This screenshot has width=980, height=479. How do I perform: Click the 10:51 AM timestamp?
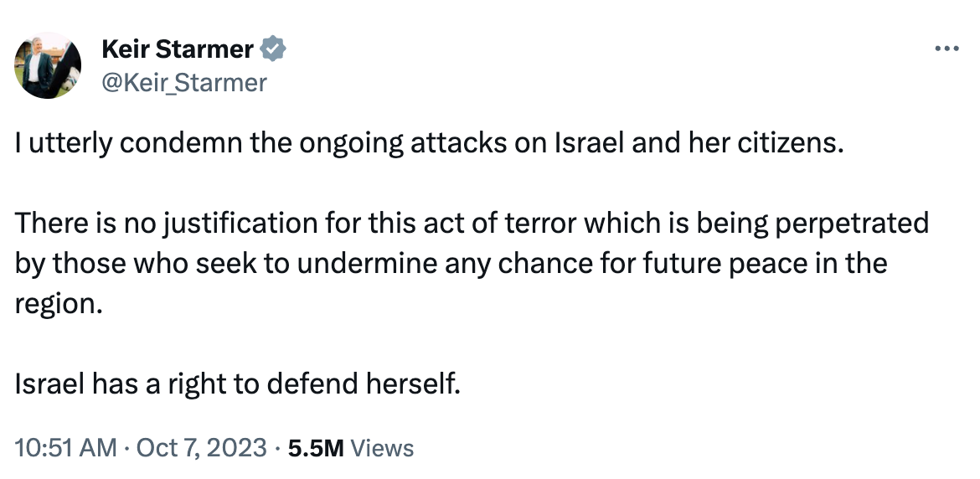(66, 448)
